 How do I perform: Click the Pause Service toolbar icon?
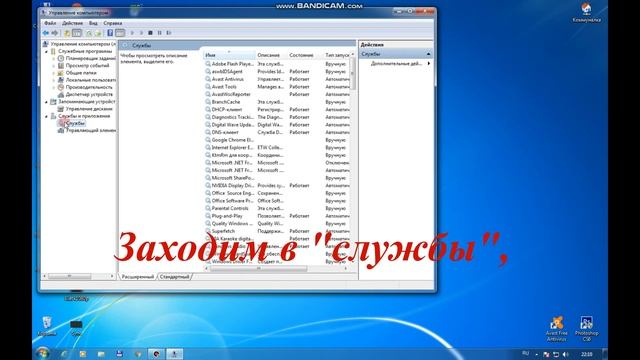tap(160, 33)
